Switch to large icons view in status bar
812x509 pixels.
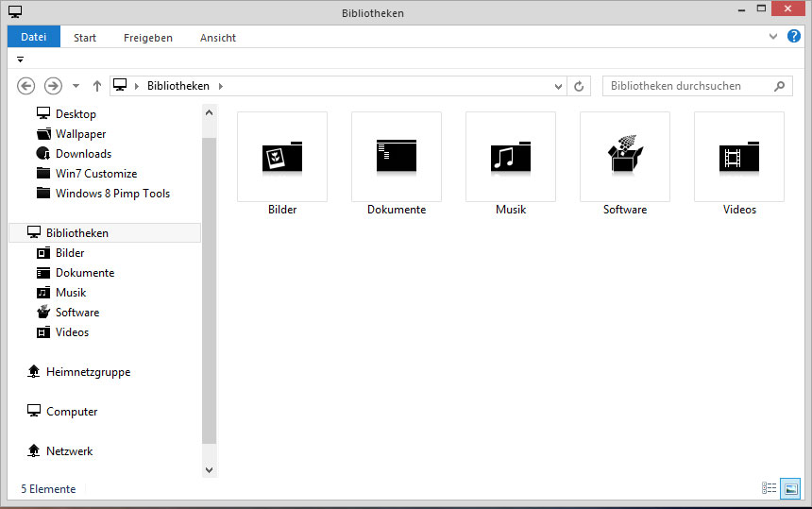[791, 488]
